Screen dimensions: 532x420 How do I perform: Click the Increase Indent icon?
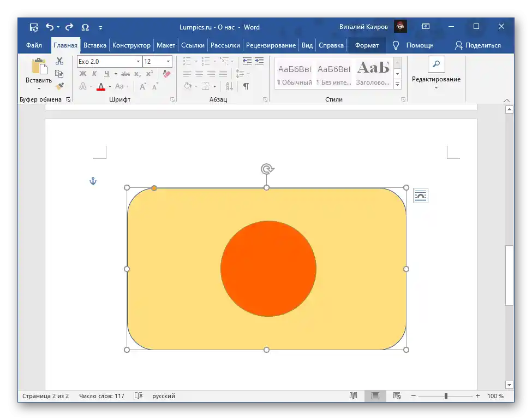tap(259, 61)
